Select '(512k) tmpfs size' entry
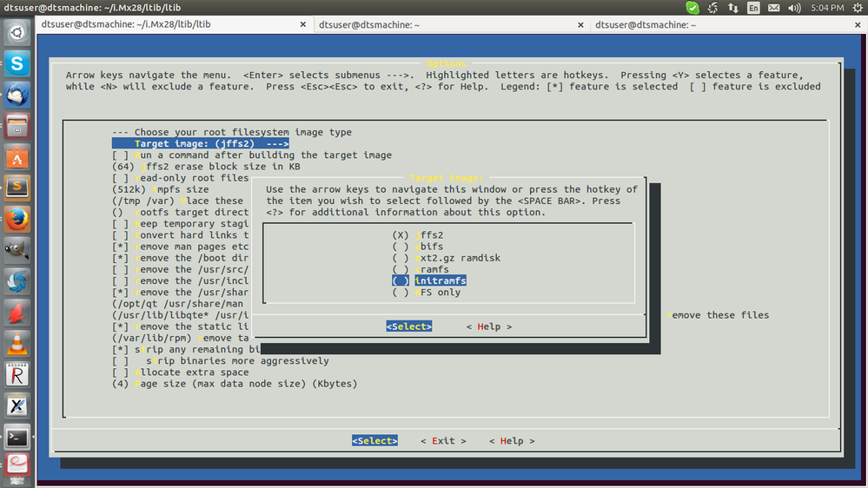Image resolution: width=868 pixels, height=488 pixels. tap(161, 190)
